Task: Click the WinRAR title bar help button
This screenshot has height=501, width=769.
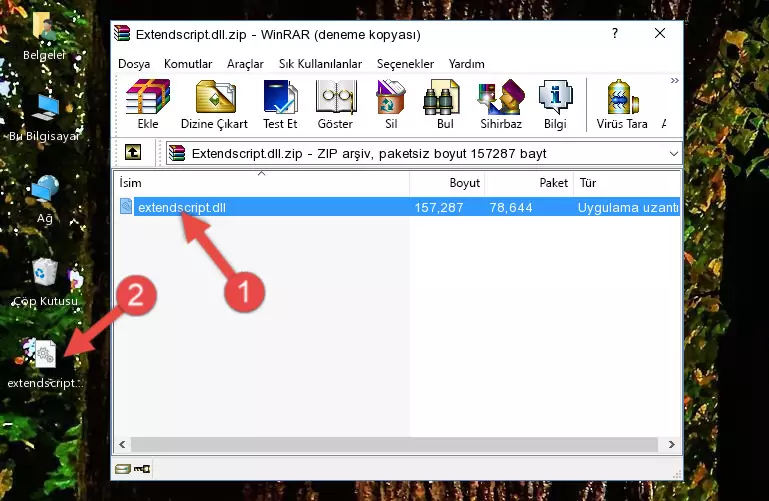Action: [x=615, y=33]
